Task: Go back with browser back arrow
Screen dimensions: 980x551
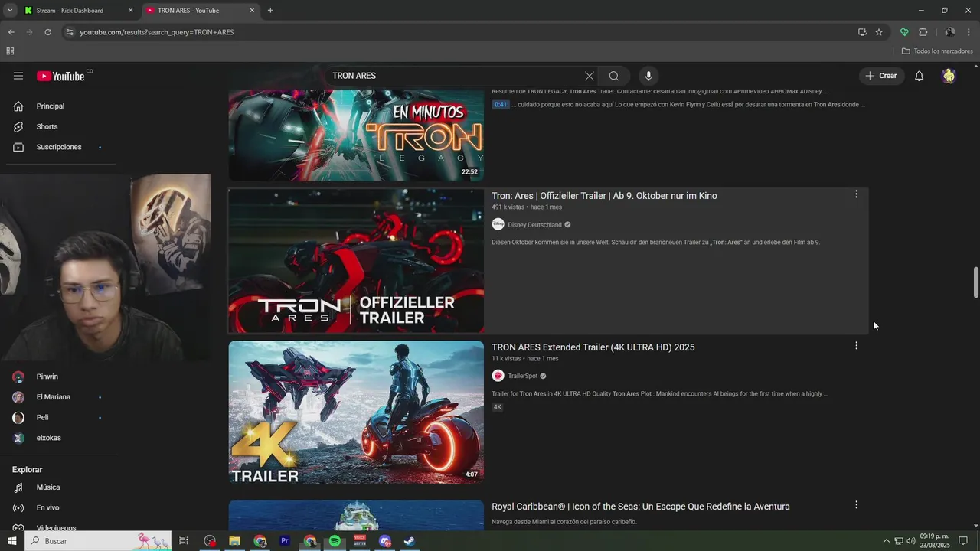Action: 11,32
